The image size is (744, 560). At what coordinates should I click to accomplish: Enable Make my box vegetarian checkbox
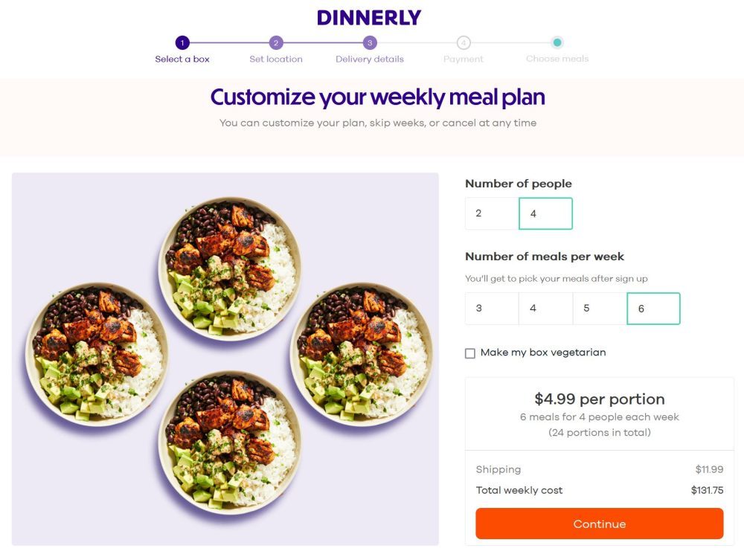[x=470, y=353]
